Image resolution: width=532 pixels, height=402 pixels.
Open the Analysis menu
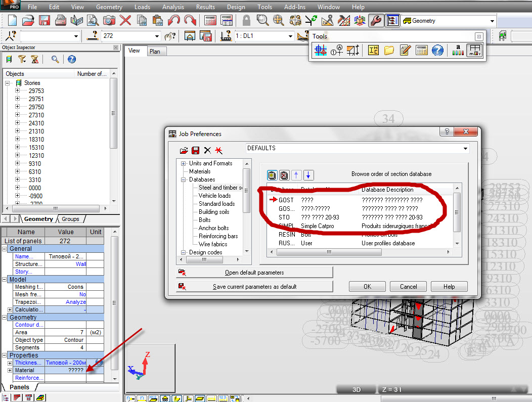pyautogui.click(x=173, y=7)
